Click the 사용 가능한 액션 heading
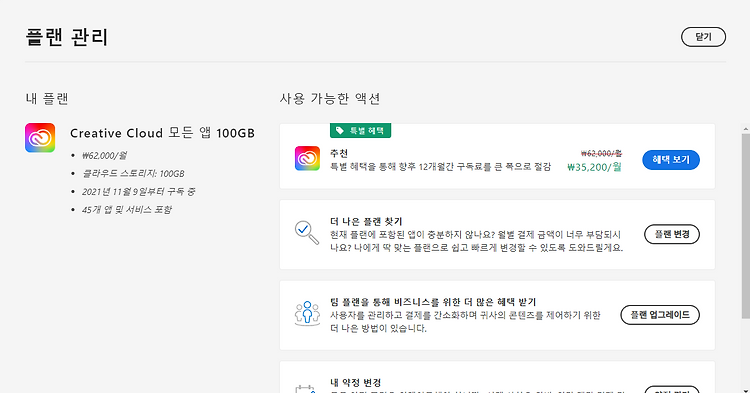The image size is (750, 393). [x=330, y=98]
